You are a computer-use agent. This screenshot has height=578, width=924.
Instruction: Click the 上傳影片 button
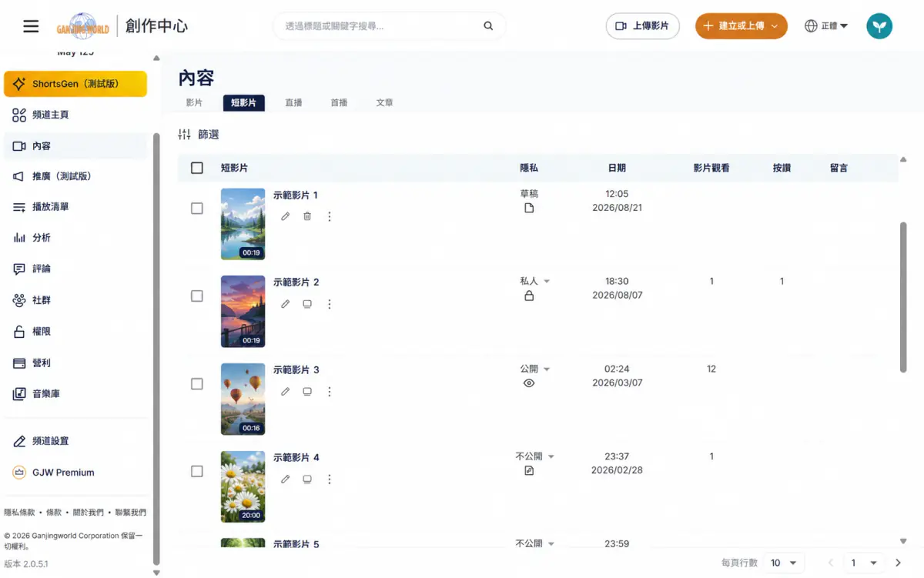pos(643,26)
